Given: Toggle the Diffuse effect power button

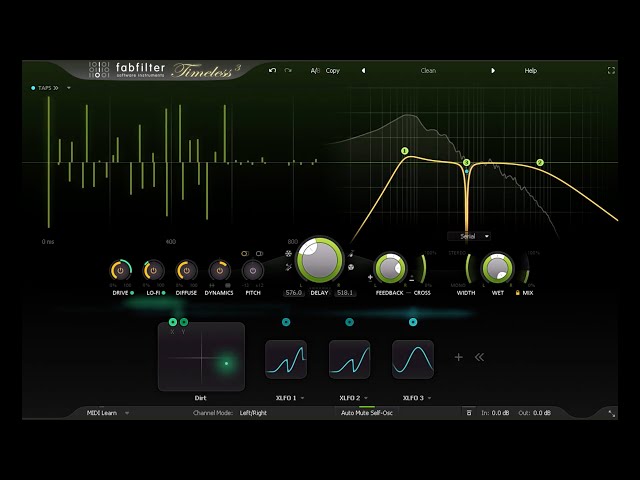Looking at the screenshot, I should (187, 270).
